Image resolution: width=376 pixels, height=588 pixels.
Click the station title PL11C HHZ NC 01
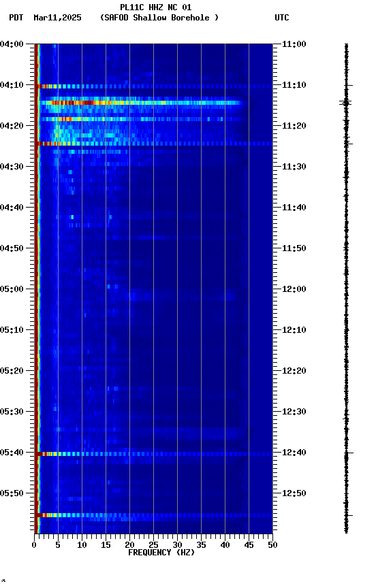click(x=156, y=7)
